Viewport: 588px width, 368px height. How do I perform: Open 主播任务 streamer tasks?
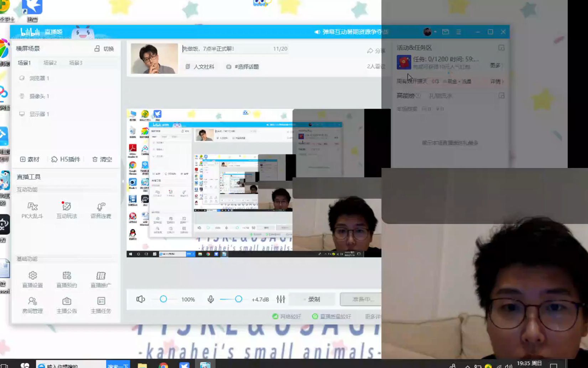pyautogui.click(x=101, y=305)
